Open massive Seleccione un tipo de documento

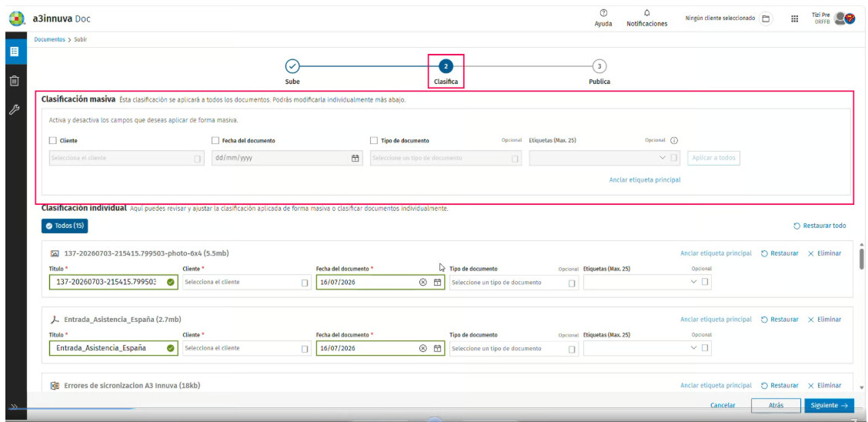pyautogui.click(x=446, y=159)
